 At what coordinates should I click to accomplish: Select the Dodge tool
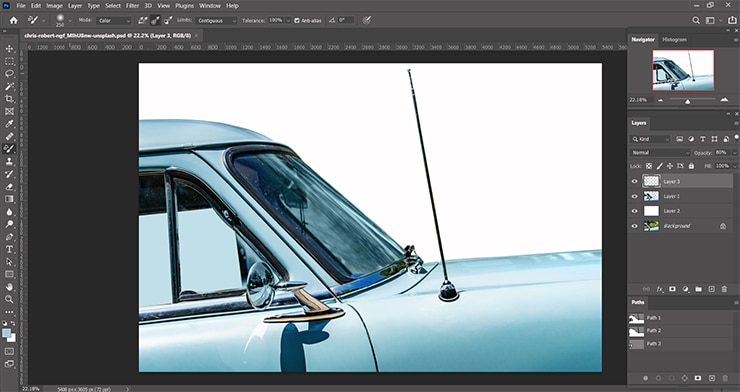pos(9,224)
